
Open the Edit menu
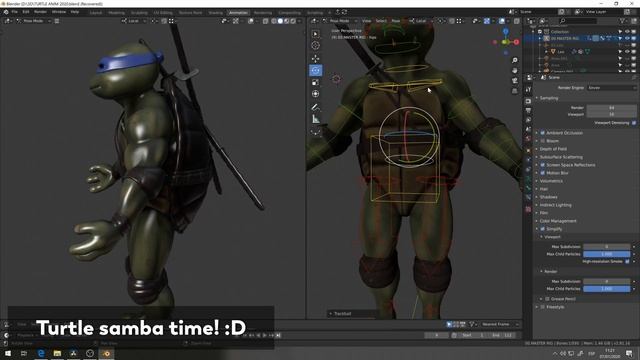pyautogui.click(x=26, y=12)
